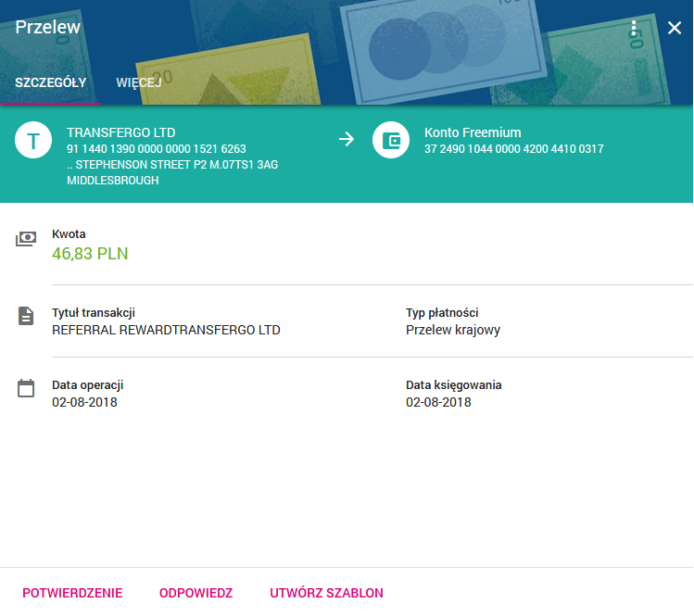Image resolution: width=694 pixels, height=616 pixels.
Task: Click the TRANSFERGO LTD sender avatar 'T'
Action: point(33,140)
